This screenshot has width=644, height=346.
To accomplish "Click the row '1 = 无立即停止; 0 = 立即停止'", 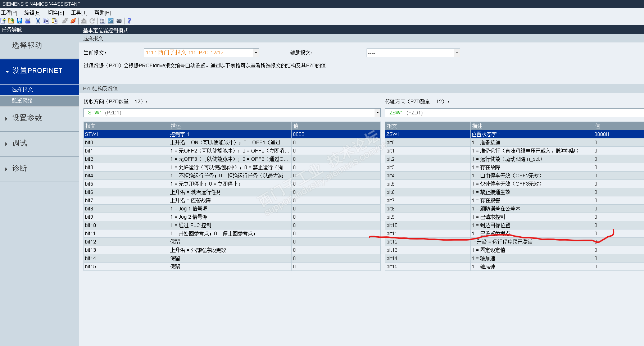I will [x=232, y=184].
